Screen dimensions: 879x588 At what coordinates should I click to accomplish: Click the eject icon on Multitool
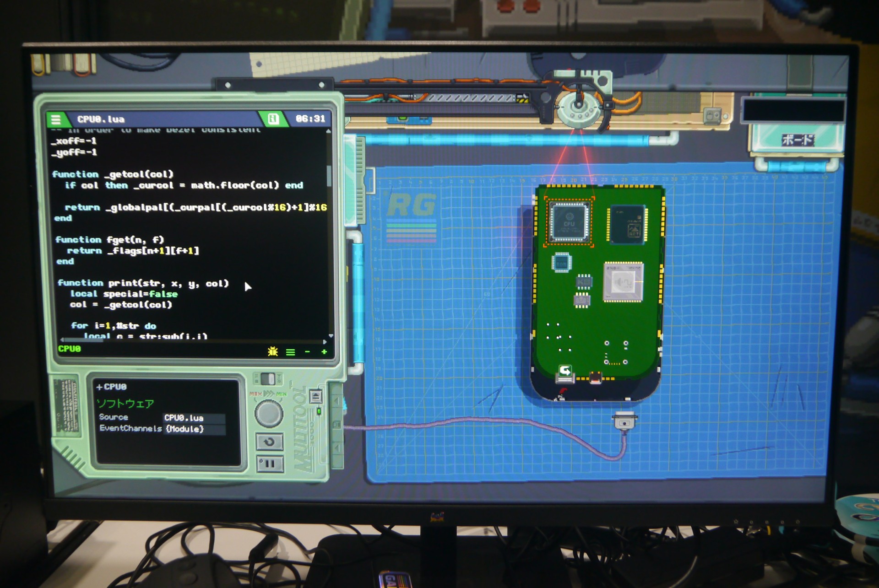[x=315, y=396]
